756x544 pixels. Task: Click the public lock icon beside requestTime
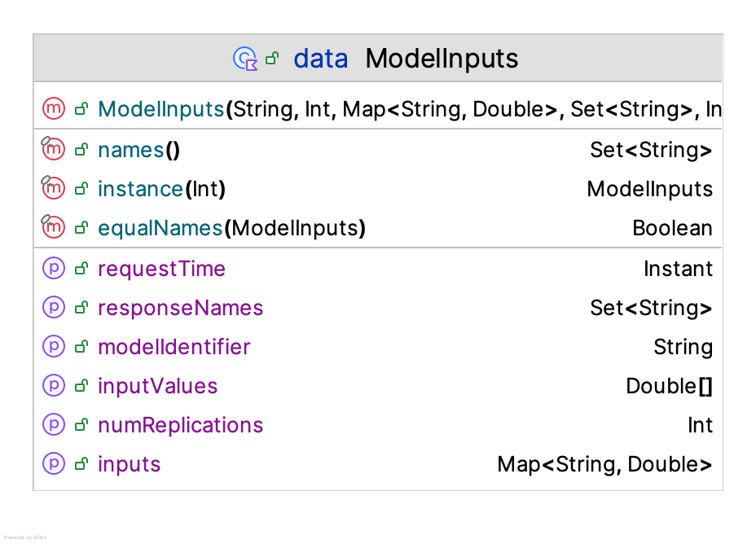point(81,269)
